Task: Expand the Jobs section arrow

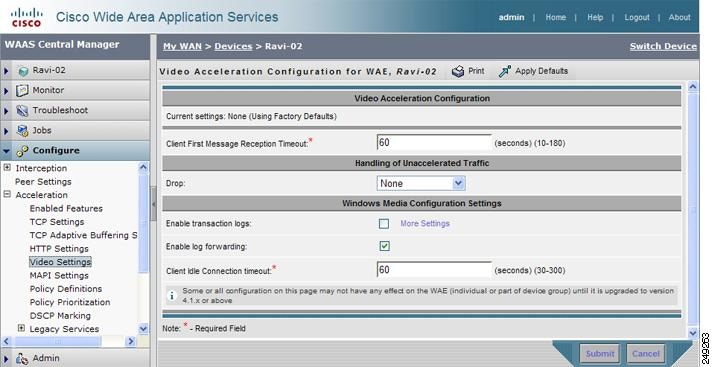Action: pyautogui.click(x=6, y=131)
